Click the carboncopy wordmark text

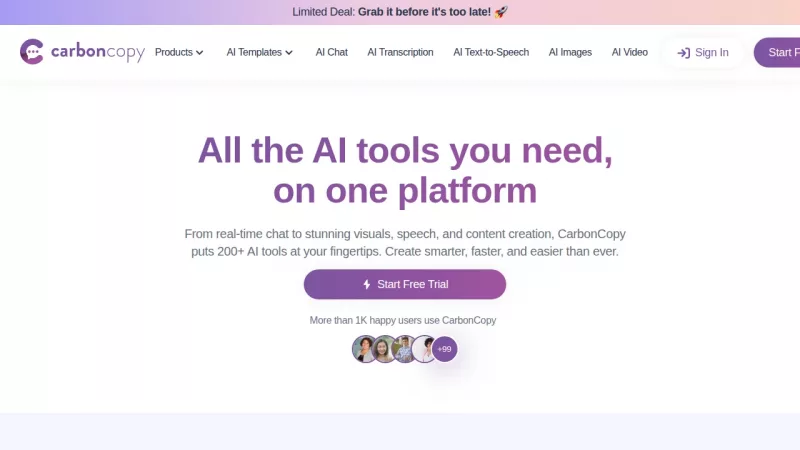[98, 52]
